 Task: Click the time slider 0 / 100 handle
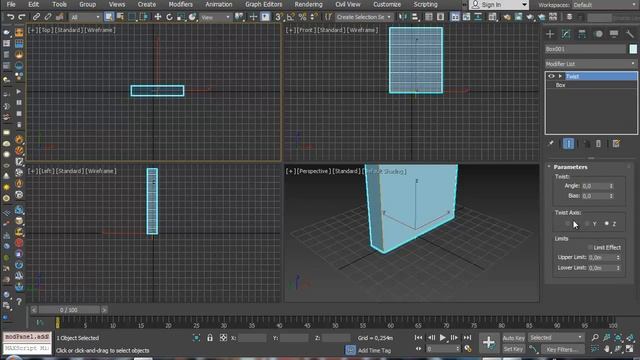point(69,310)
